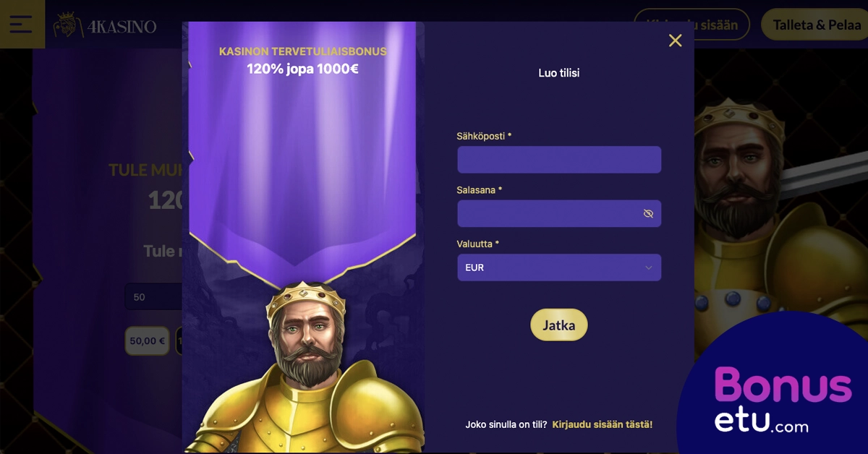The height and width of the screenshot is (454, 868).
Task: Expand the Valuutta dropdown chevron
Action: point(648,267)
